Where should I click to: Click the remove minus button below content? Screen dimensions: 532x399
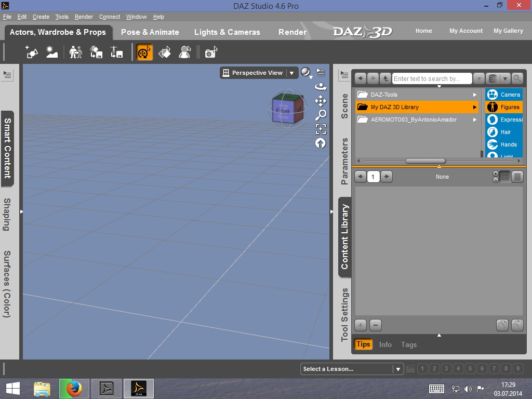click(375, 325)
